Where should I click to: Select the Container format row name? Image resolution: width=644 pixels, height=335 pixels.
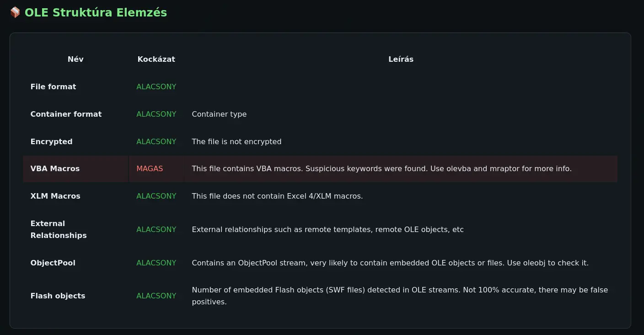pos(66,114)
